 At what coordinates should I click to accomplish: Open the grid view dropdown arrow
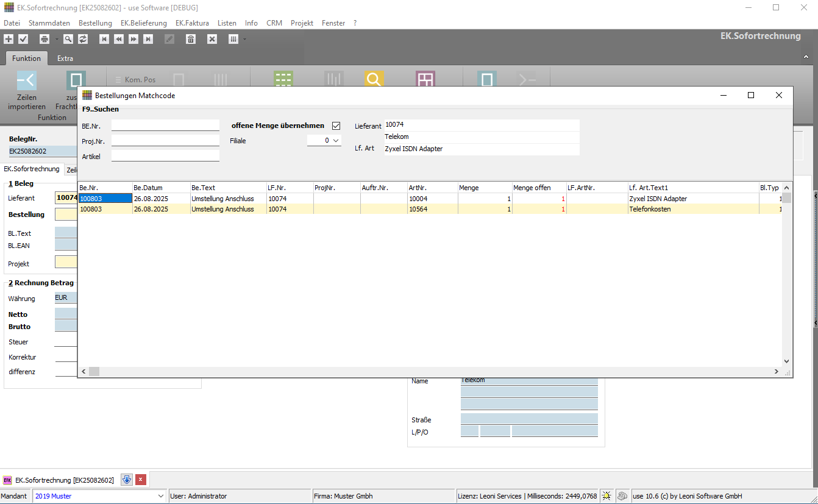245,39
